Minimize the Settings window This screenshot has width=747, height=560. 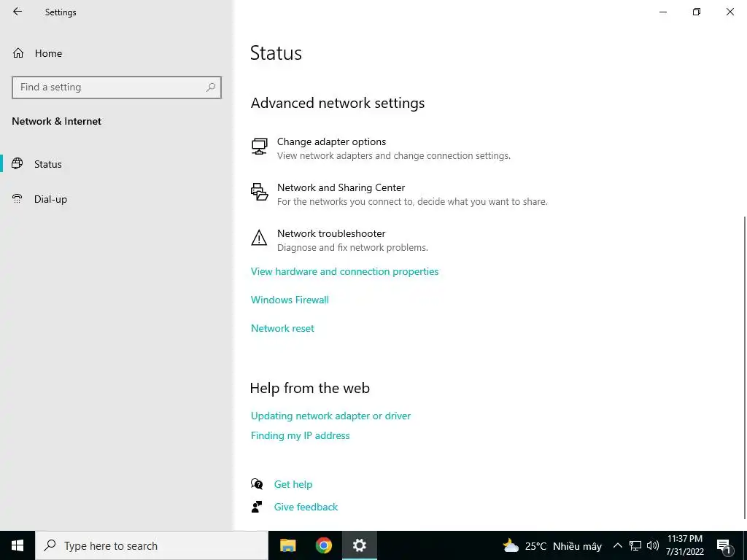pyautogui.click(x=662, y=12)
